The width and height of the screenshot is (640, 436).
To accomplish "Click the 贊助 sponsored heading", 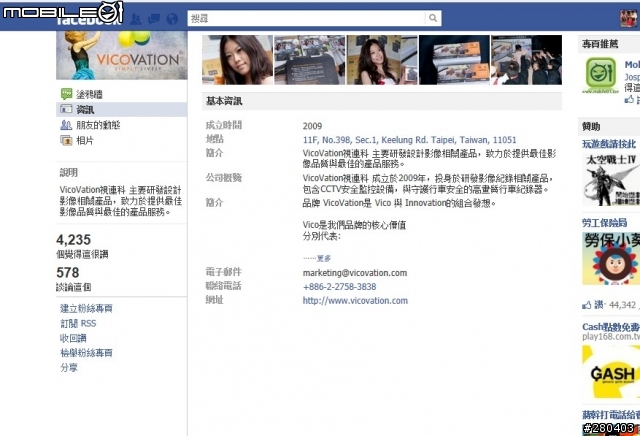I will (591, 127).
